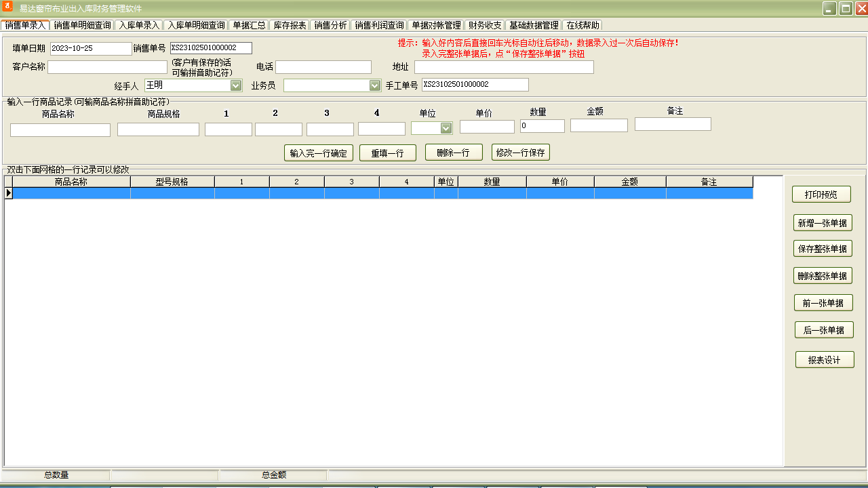Click the app icon in title bar
The width and height of the screenshot is (868, 488).
point(7,7)
